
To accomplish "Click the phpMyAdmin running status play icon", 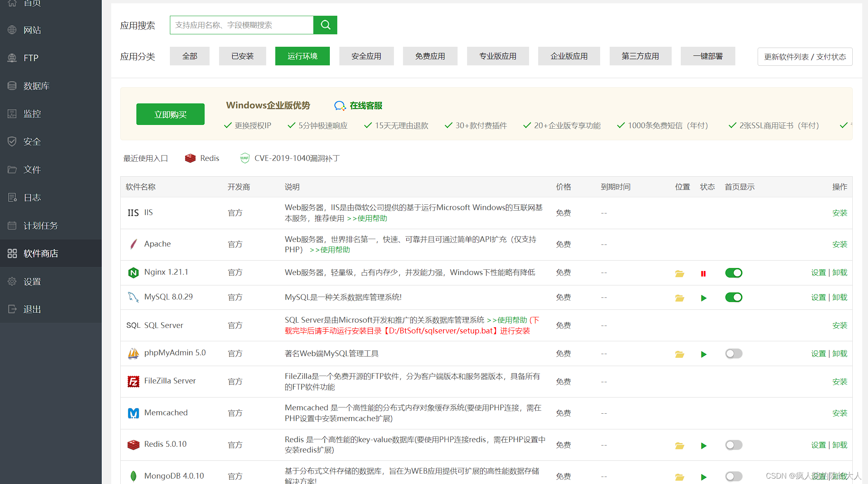I will pos(703,354).
